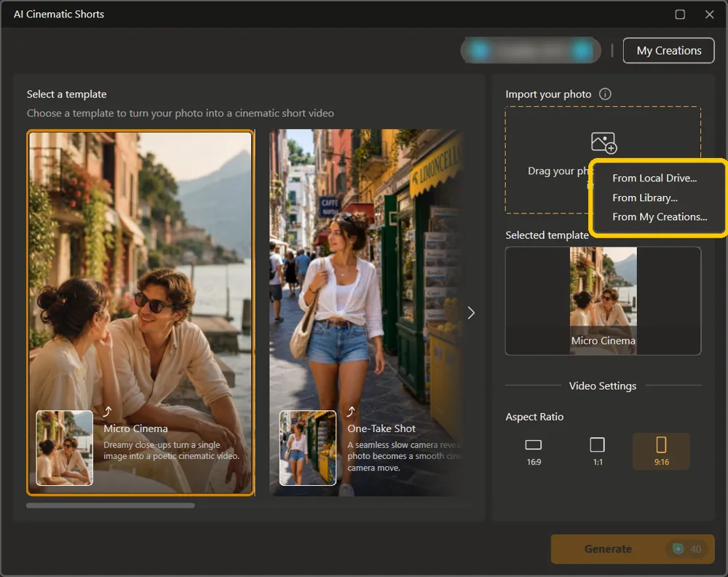Select the Micro Cinema template card
Image resolution: width=728 pixels, height=577 pixels.
pyautogui.click(x=141, y=313)
